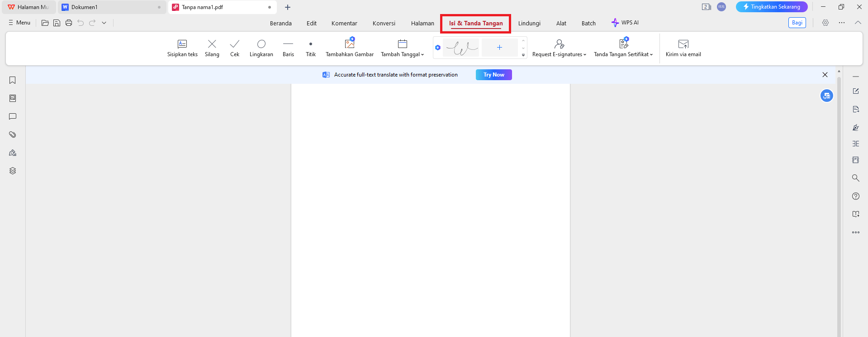The image size is (868, 337).
Task: Click Kirim via email
Action: [x=683, y=48]
